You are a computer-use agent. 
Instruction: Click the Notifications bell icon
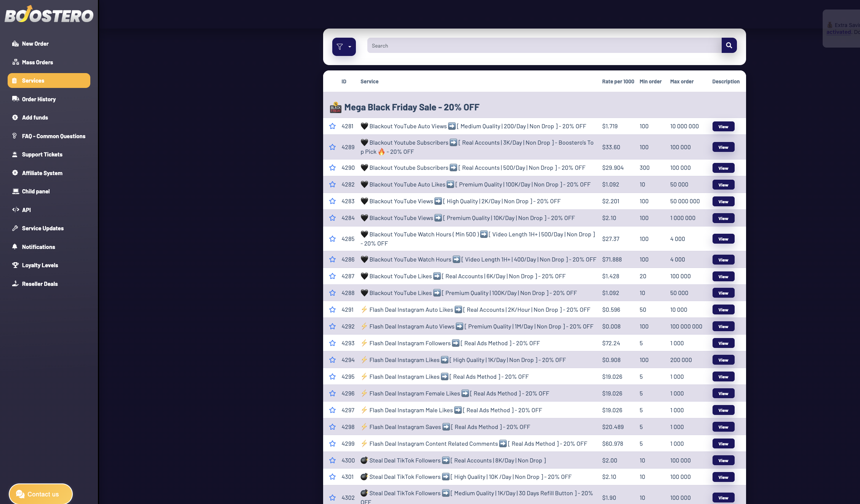click(15, 247)
